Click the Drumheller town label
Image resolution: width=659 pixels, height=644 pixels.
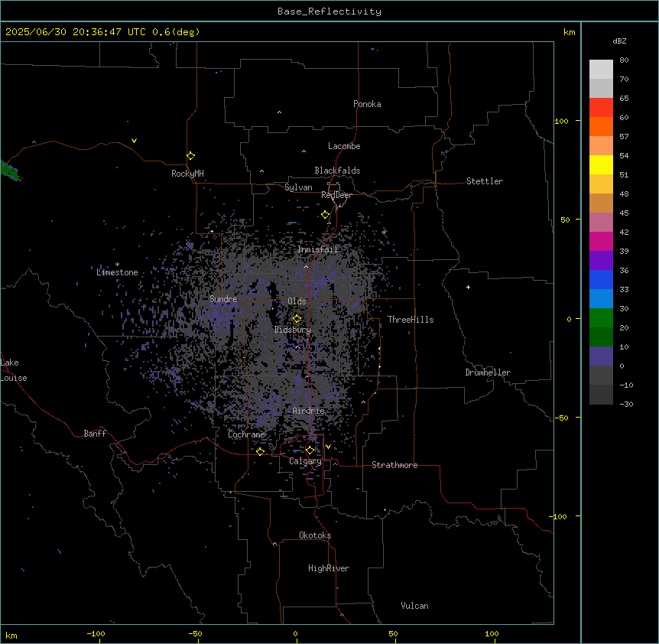click(x=488, y=372)
